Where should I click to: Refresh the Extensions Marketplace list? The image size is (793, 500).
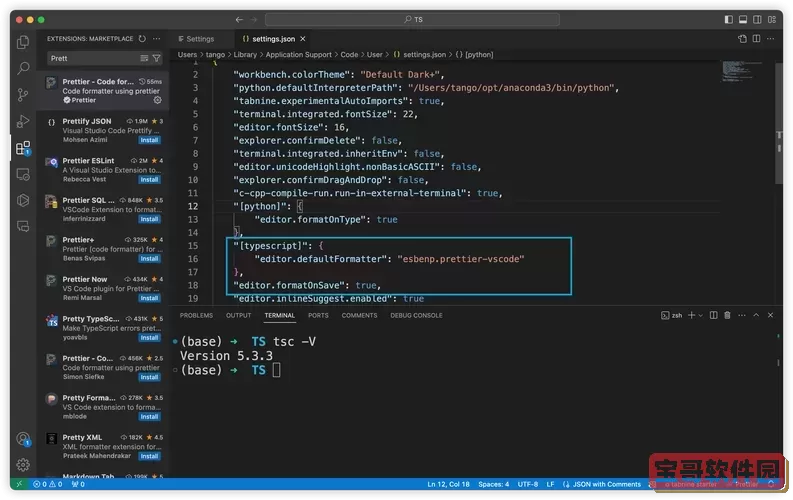[x=142, y=38]
